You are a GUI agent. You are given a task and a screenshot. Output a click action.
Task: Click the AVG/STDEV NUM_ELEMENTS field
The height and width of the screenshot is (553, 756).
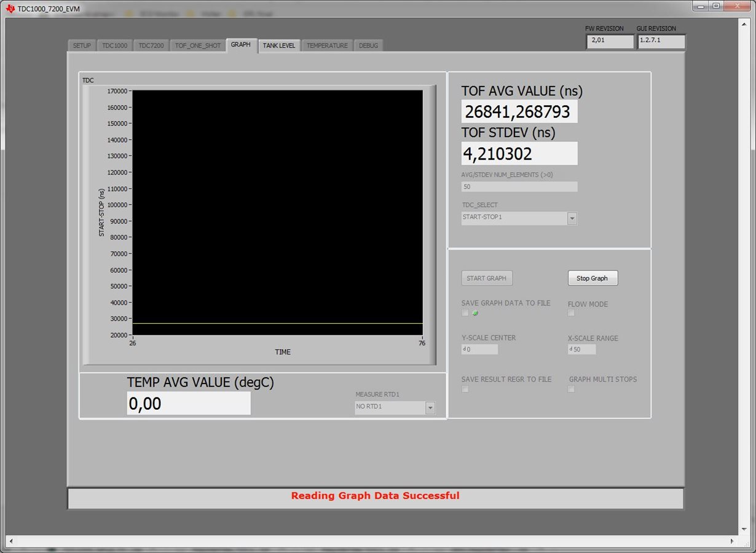click(519, 186)
